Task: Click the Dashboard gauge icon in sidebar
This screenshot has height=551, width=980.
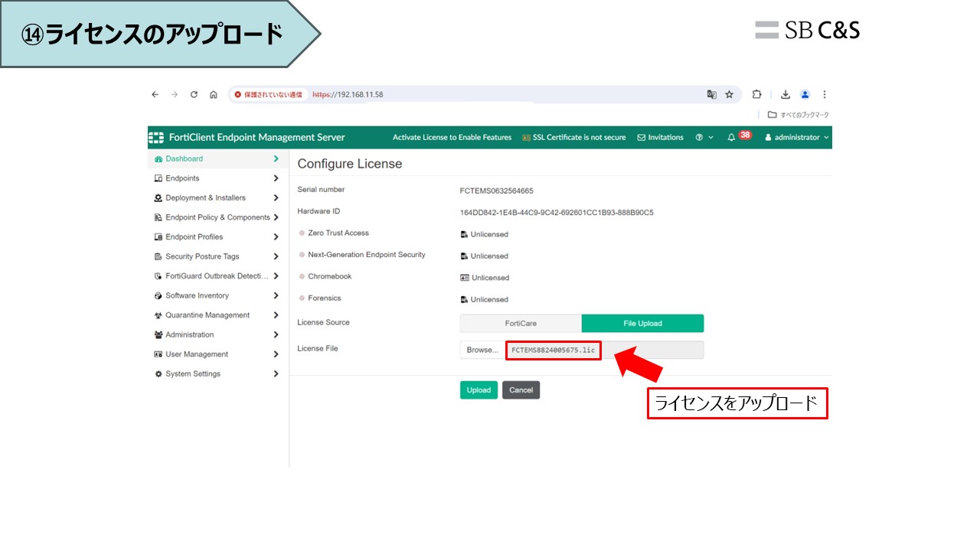Action: (158, 159)
